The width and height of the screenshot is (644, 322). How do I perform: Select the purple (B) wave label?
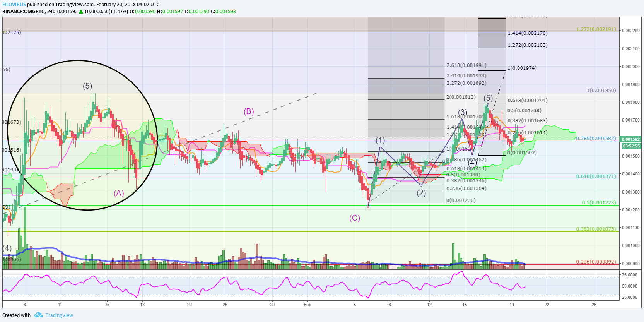click(249, 111)
